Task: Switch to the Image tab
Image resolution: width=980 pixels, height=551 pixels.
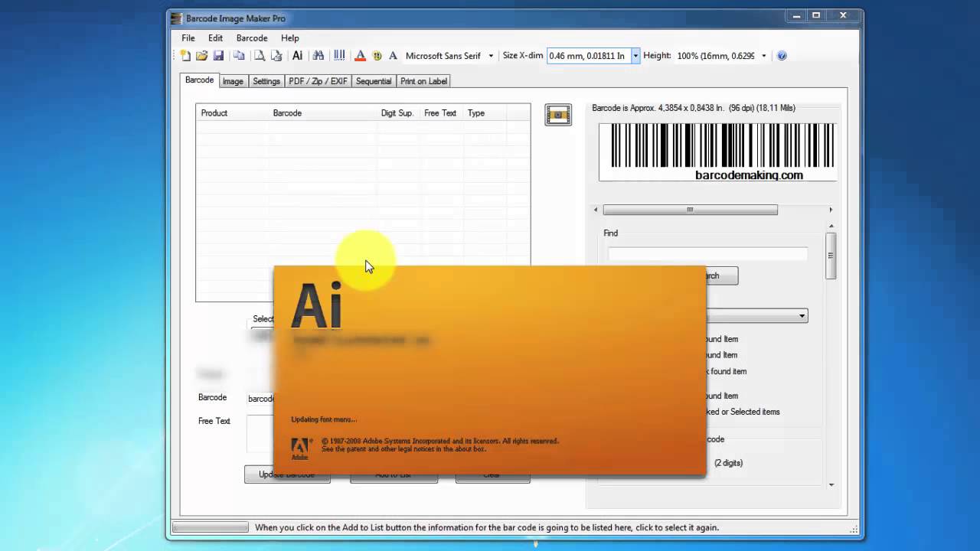Action: coord(233,81)
